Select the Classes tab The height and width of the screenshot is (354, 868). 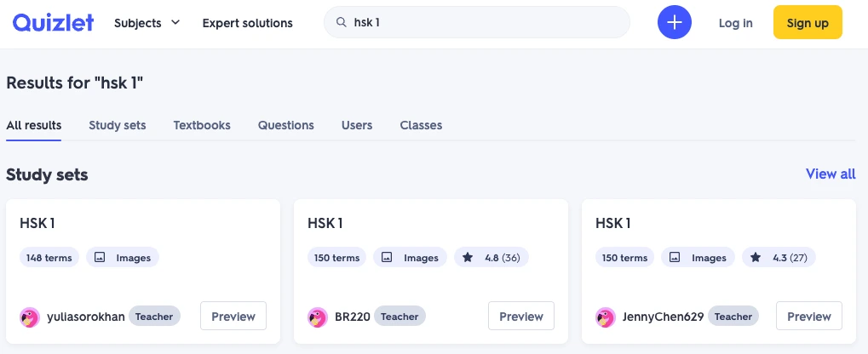point(422,126)
